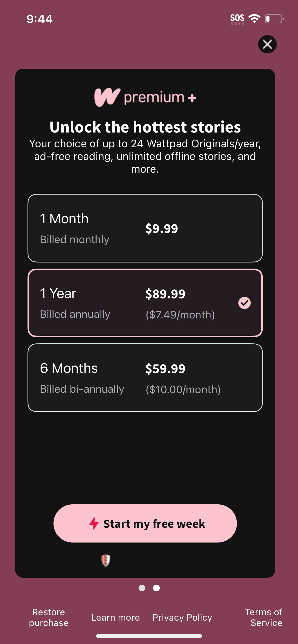Tap the second page indicator dot
Screen dimensions: 298x644
[x=156, y=588]
